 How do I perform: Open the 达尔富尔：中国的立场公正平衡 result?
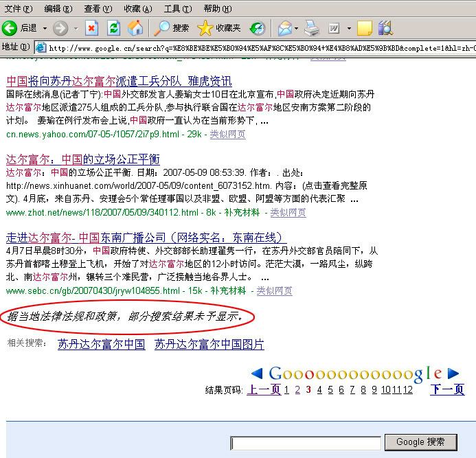click(82, 159)
